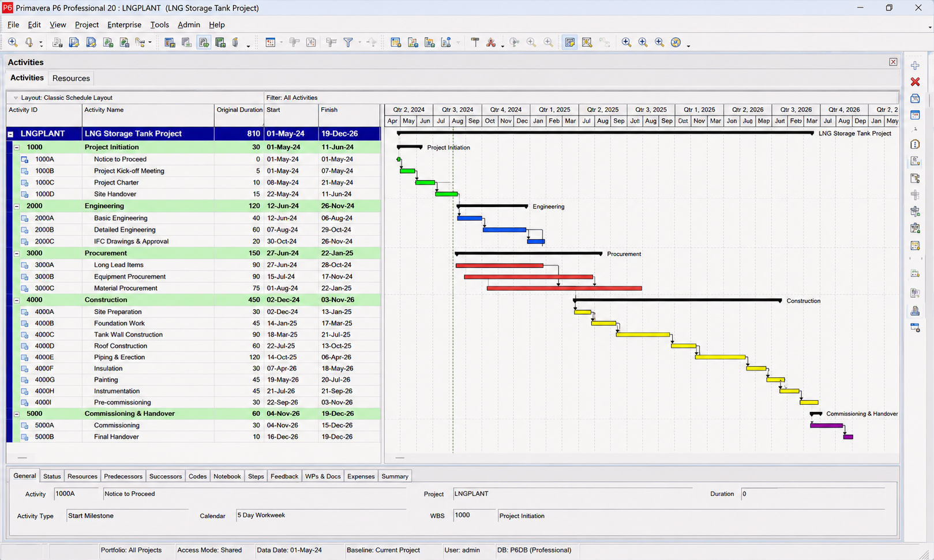Click the lamp icon next to the first magnifier
Image resolution: width=934 pixels, height=560 pixels.
[x=29, y=42]
